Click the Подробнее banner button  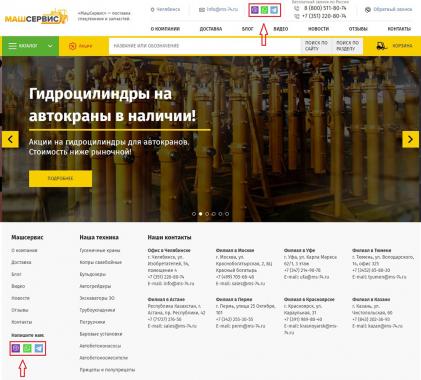60,179
